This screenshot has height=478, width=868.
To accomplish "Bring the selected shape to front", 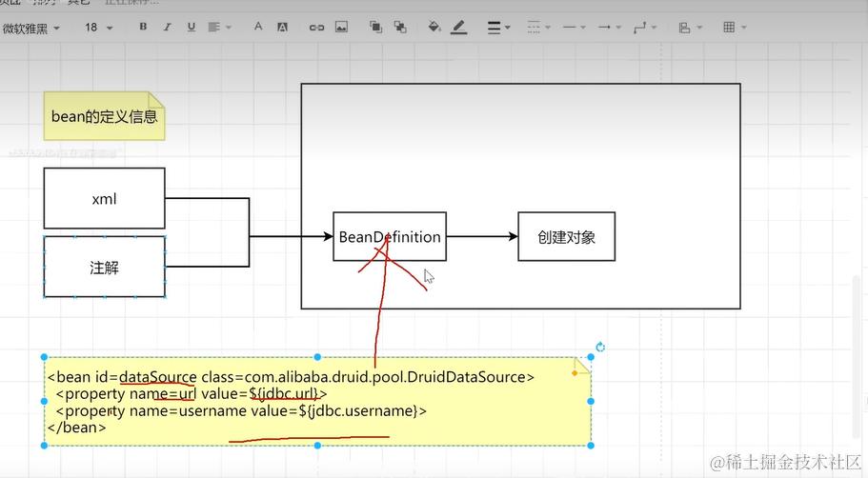I will coord(375,27).
